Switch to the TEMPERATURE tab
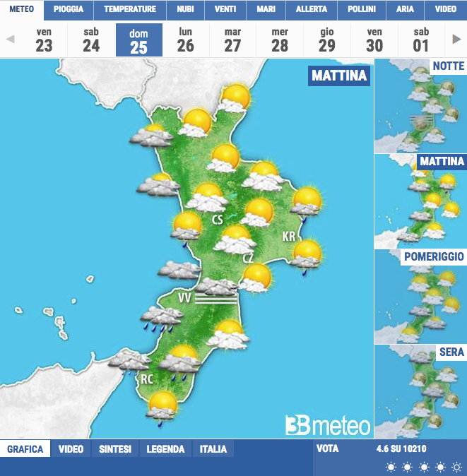The height and width of the screenshot is (476, 467). [x=130, y=10]
